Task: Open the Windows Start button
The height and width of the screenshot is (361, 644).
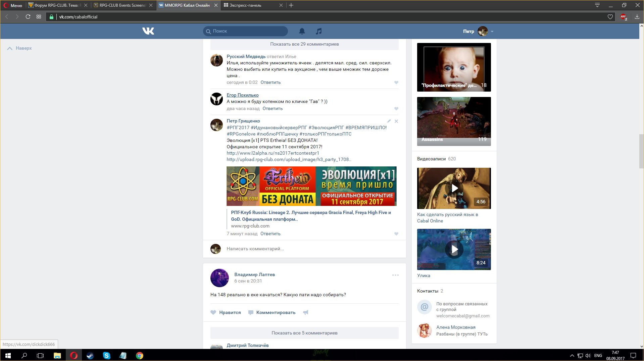Action: pyautogui.click(x=8, y=355)
